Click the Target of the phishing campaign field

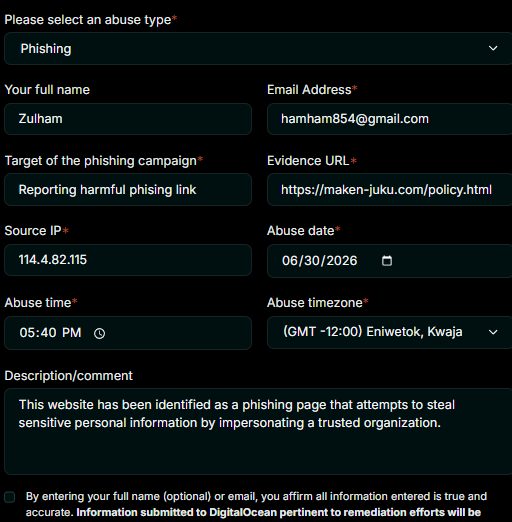pyautogui.click(x=128, y=190)
